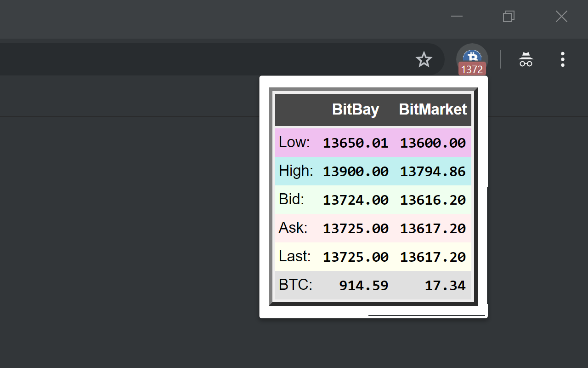The width and height of the screenshot is (588, 368).
Task: Minimize the browser window
Action: [457, 16]
